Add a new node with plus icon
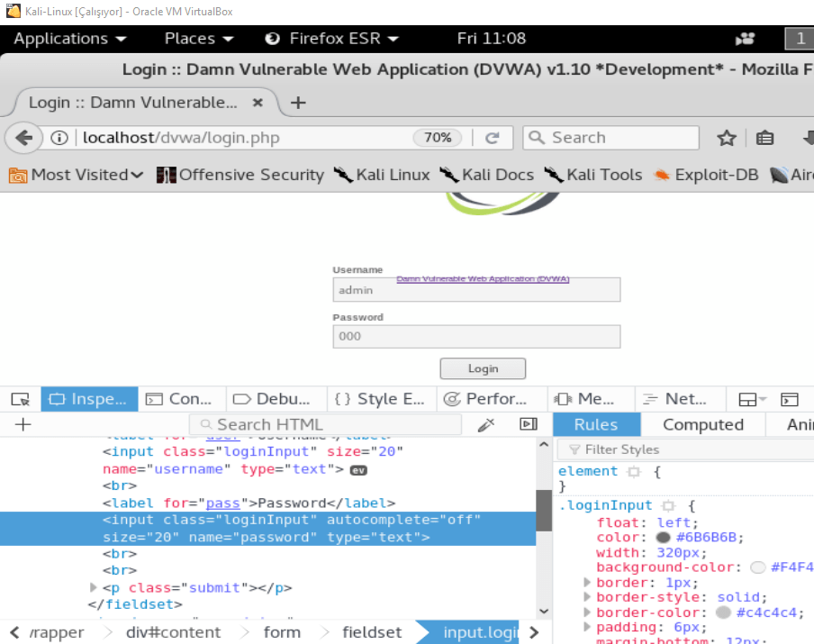814x644 pixels. (23, 425)
